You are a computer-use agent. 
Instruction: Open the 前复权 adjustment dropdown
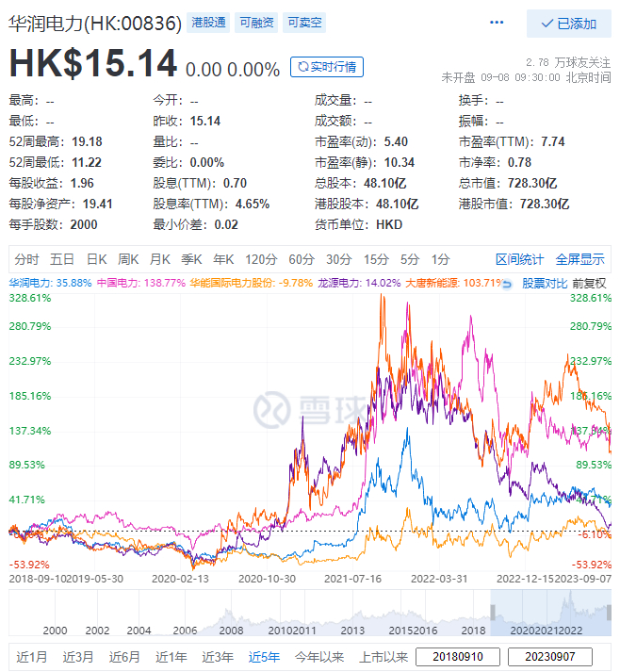click(589, 284)
